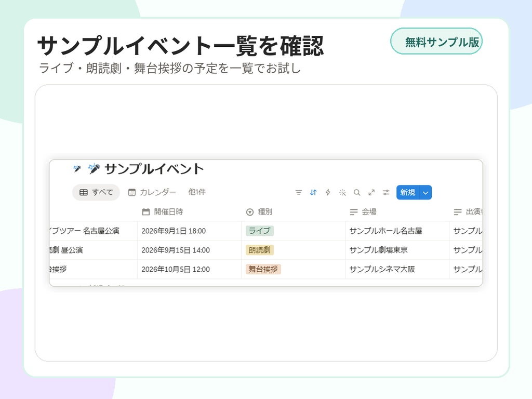The image size is (532, 399).
Task: Click the small microphone icon at title left
Action: [77, 168]
